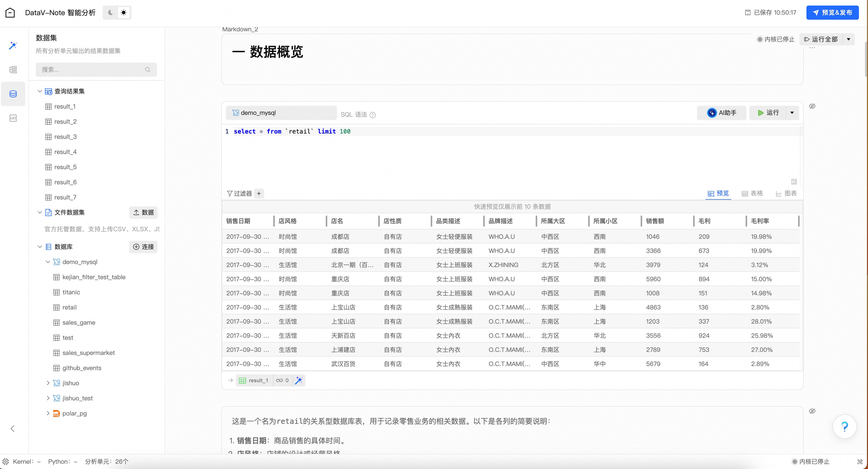Image resolution: width=868 pixels, height=469 pixels.
Task: Switch to the 图表 tab
Action: coord(786,194)
